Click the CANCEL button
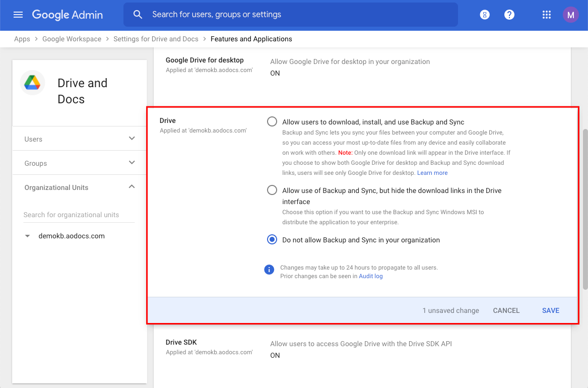588x388 pixels. pos(506,310)
